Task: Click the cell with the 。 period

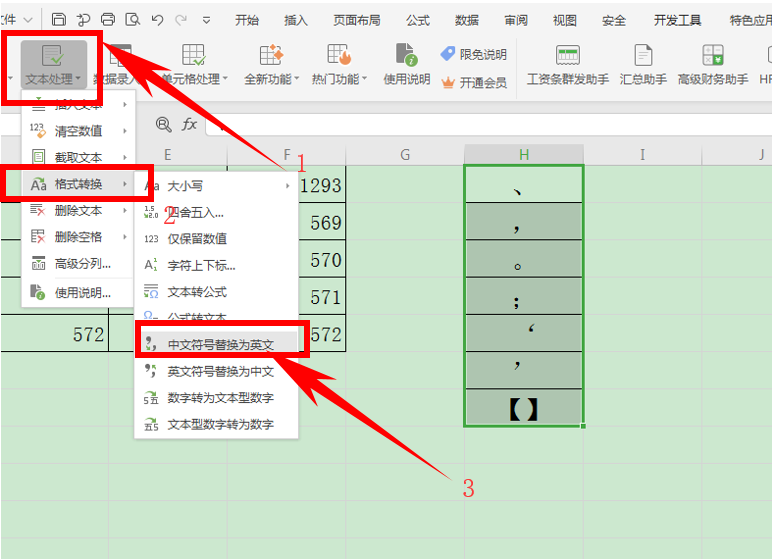Action: point(524,259)
